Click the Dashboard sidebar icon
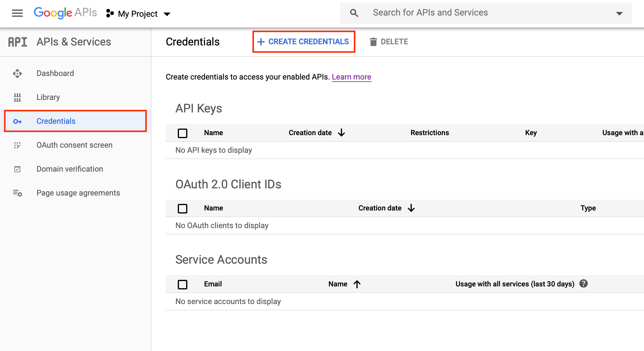This screenshot has height=351, width=644. click(17, 74)
